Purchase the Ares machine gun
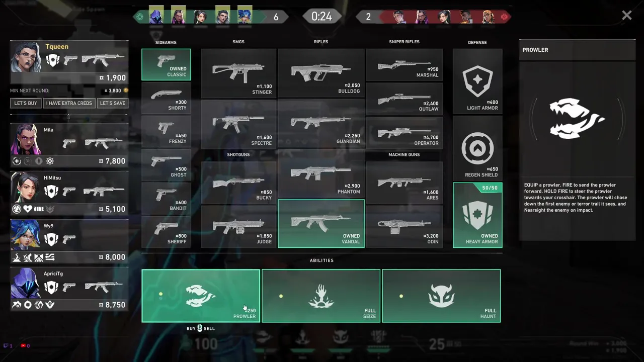644x362 pixels. click(x=405, y=182)
